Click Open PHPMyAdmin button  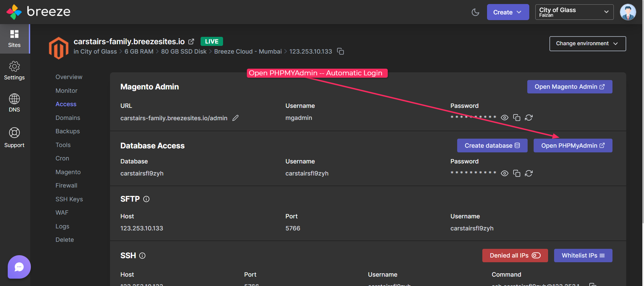click(573, 146)
